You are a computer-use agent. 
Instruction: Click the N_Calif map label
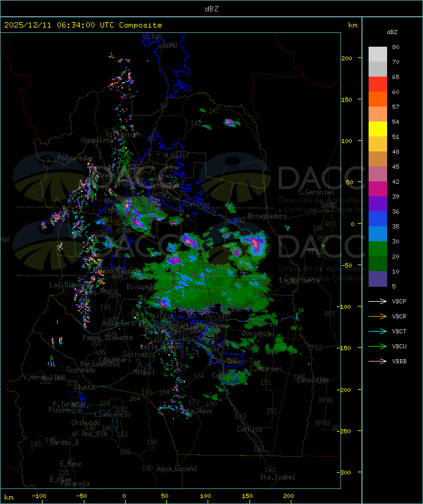pyautogui.click(x=176, y=156)
